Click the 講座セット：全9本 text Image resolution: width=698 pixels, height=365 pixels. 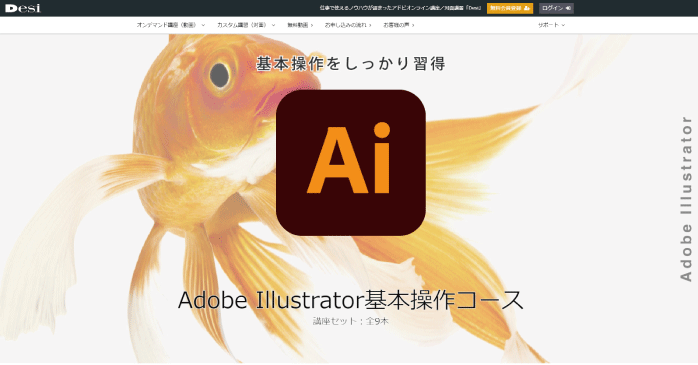point(351,321)
